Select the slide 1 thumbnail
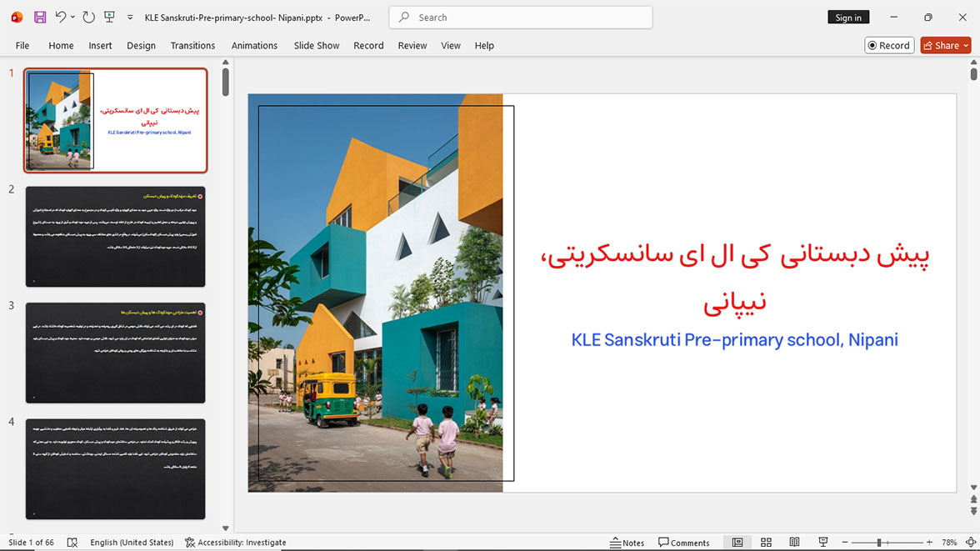980x551 pixels. click(116, 120)
